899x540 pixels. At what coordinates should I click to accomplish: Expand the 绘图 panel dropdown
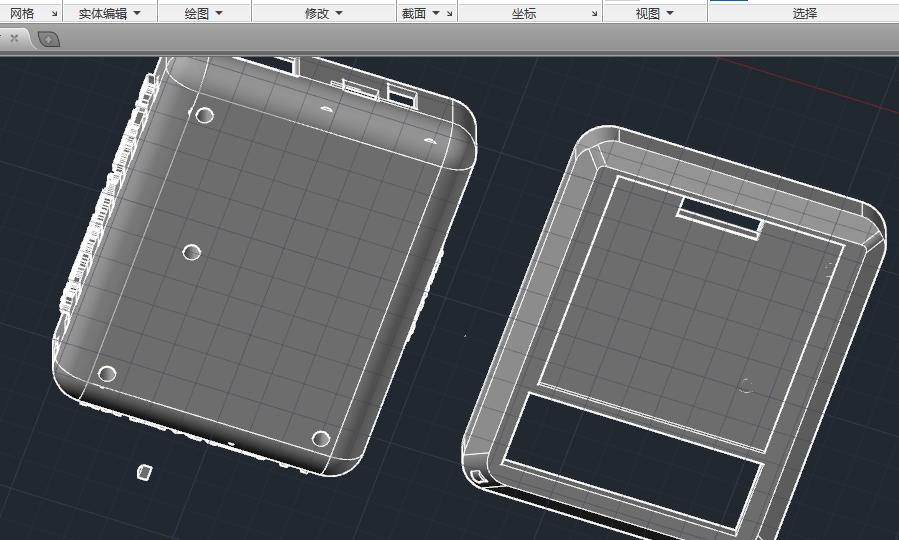click(x=219, y=13)
